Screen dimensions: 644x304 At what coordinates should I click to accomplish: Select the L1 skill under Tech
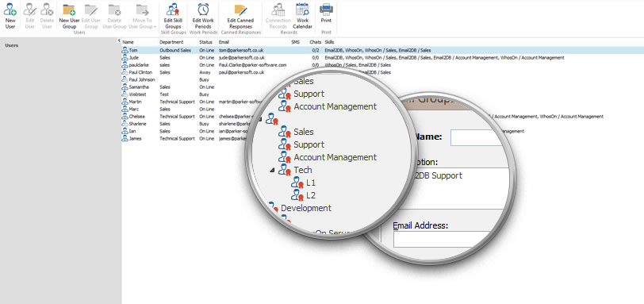pyautogui.click(x=311, y=183)
